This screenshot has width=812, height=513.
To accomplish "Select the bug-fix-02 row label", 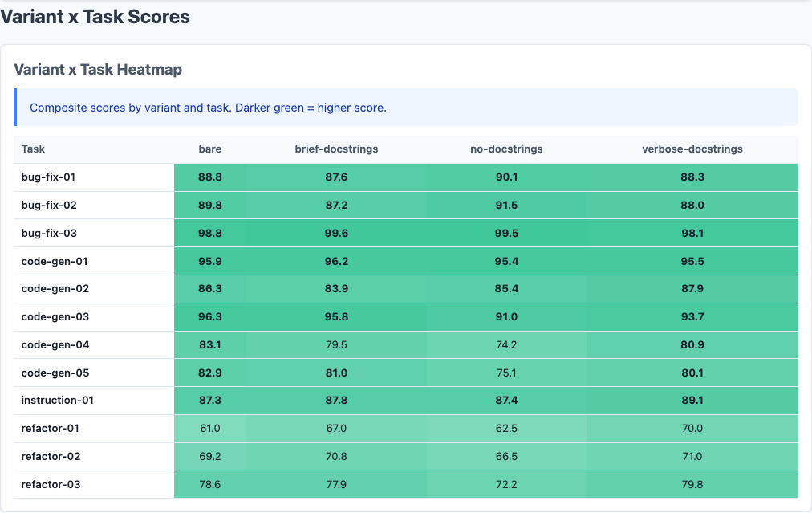I will 49,206.
